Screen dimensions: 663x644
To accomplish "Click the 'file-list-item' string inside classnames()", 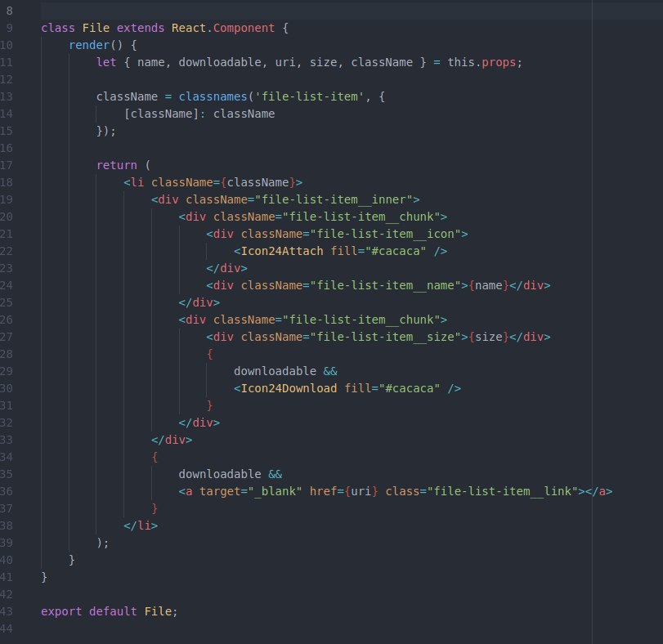I will click(x=310, y=96).
